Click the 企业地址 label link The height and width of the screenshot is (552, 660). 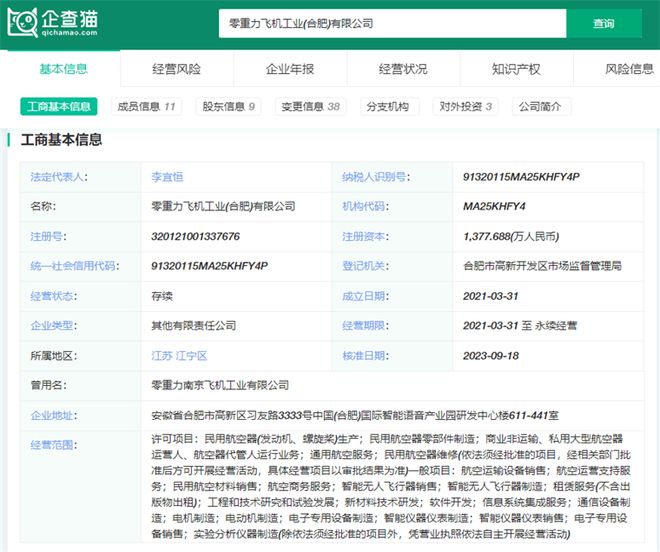point(53,416)
